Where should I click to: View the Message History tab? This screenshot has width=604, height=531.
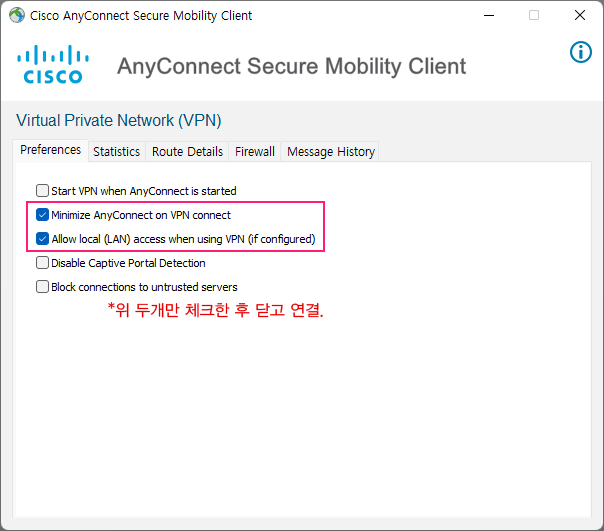(x=331, y=152)
